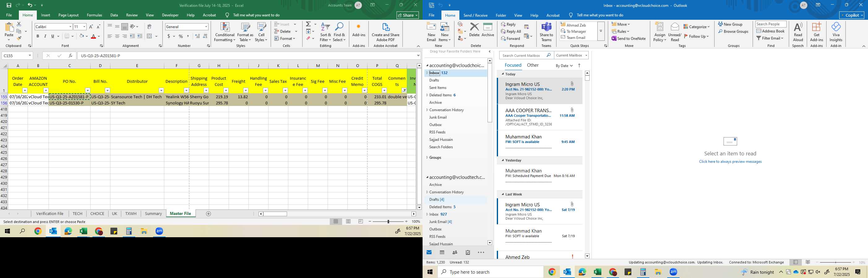Image resolution: width=868 pixels, height=278 pixels.
Task: Open the Formulas tab in Excel
Action: point(94,15)
